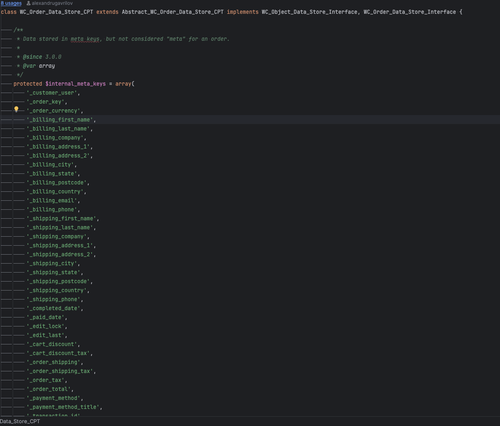
Task: Click '_billing_company' string
Action: [55, 138]
